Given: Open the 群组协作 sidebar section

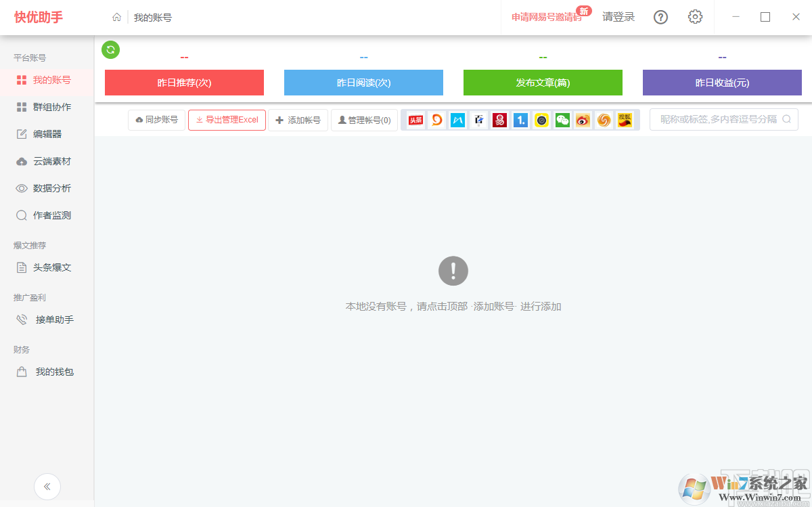Looking at the screenshot, I should [46, 106].
